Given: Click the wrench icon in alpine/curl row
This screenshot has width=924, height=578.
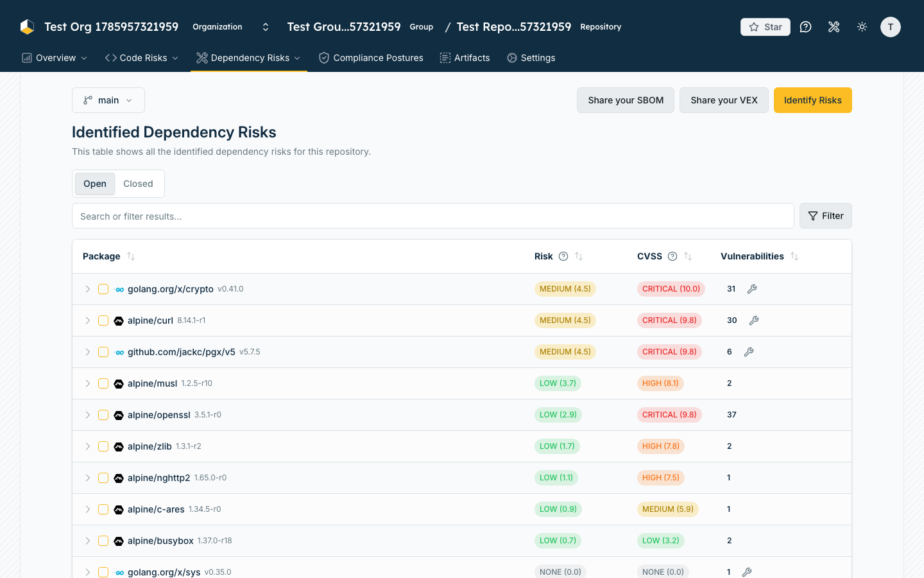Looking at the screenshot, I should point(754,320).
